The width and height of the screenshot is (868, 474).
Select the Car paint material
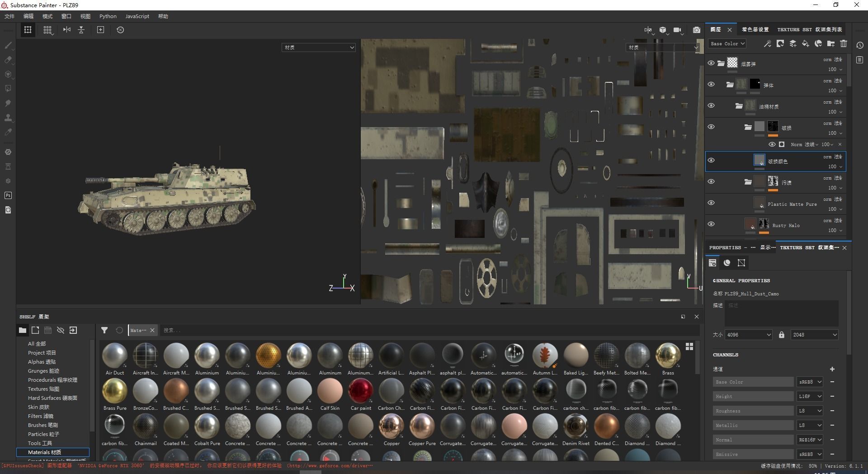[x=361, y=394]
